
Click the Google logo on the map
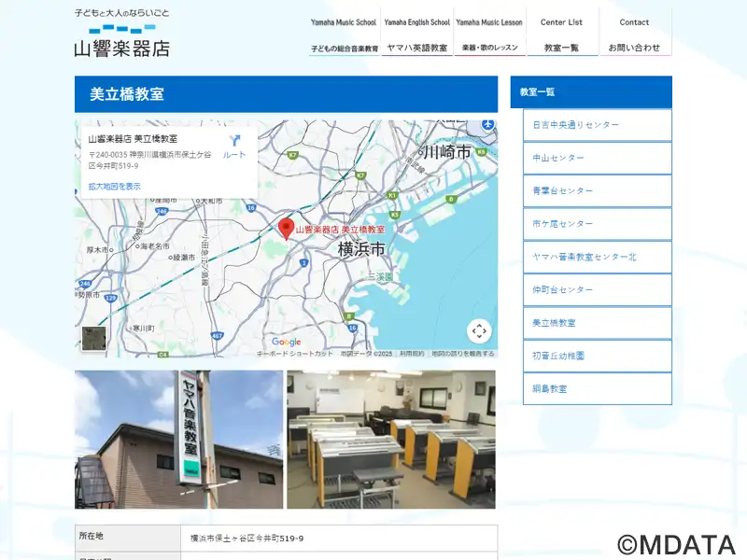(286, 343)
